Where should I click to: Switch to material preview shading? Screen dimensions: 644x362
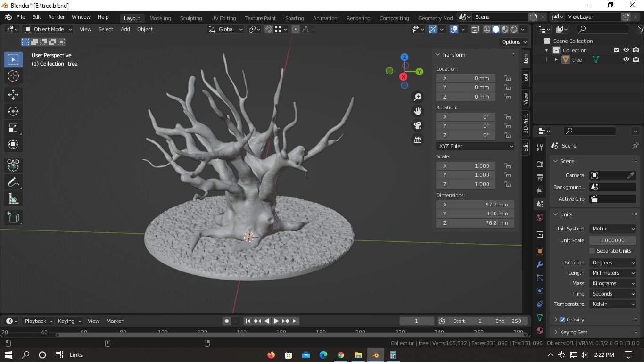(505, 29)
